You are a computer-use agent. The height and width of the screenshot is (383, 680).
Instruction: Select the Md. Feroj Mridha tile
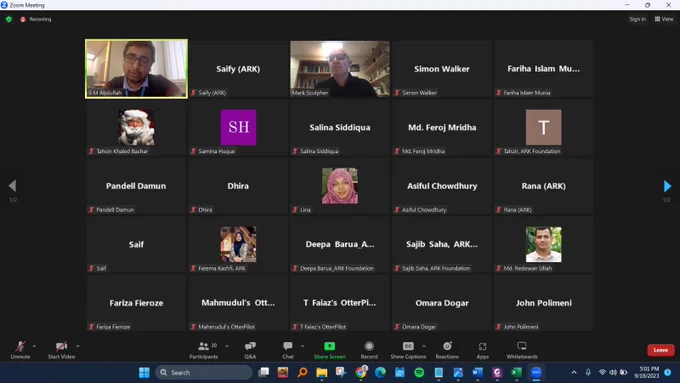coord(441,128)
